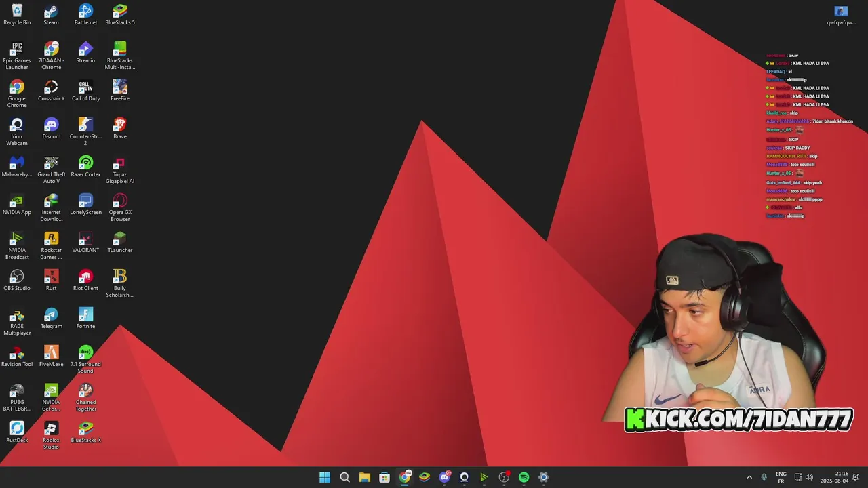Viewport: 868px width, 488px height.
Task: Select the Call of Duty shortcut
Action: click(85, 91)
